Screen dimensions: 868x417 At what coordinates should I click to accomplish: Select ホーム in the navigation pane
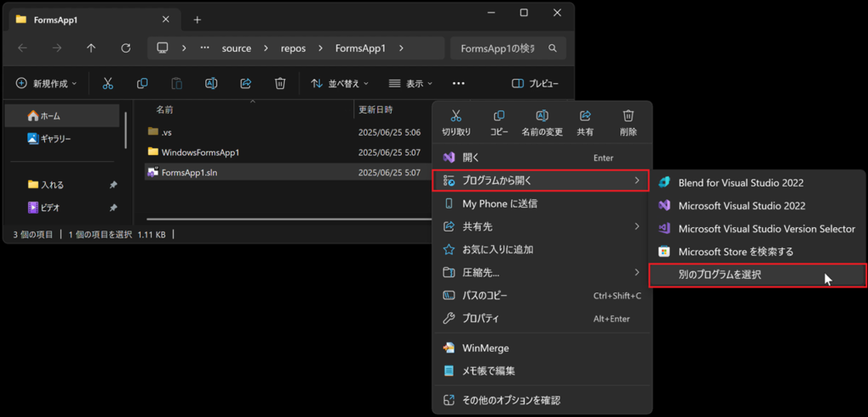[x=62, y=116]
